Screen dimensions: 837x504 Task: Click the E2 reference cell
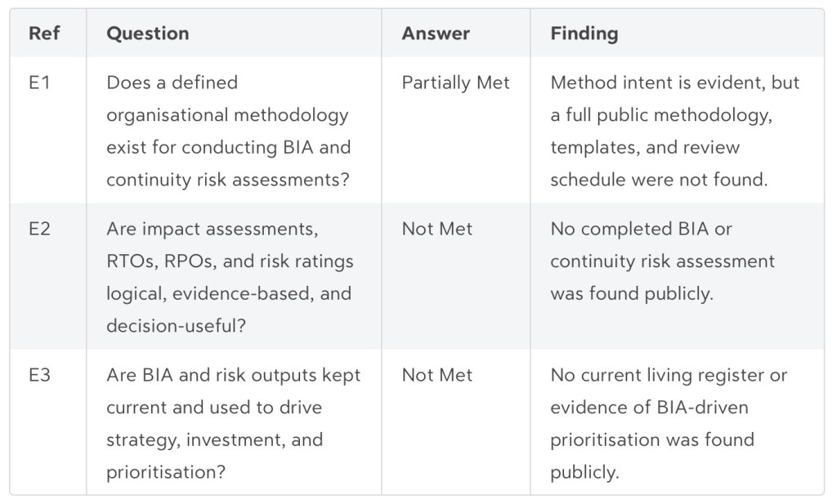tap(39, 229)
